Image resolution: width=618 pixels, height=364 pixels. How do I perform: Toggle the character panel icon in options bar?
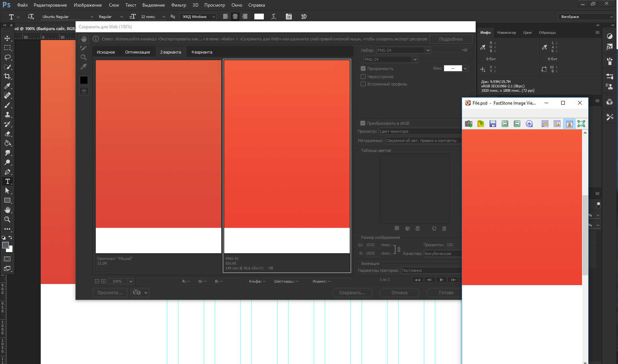pos(289,17)
